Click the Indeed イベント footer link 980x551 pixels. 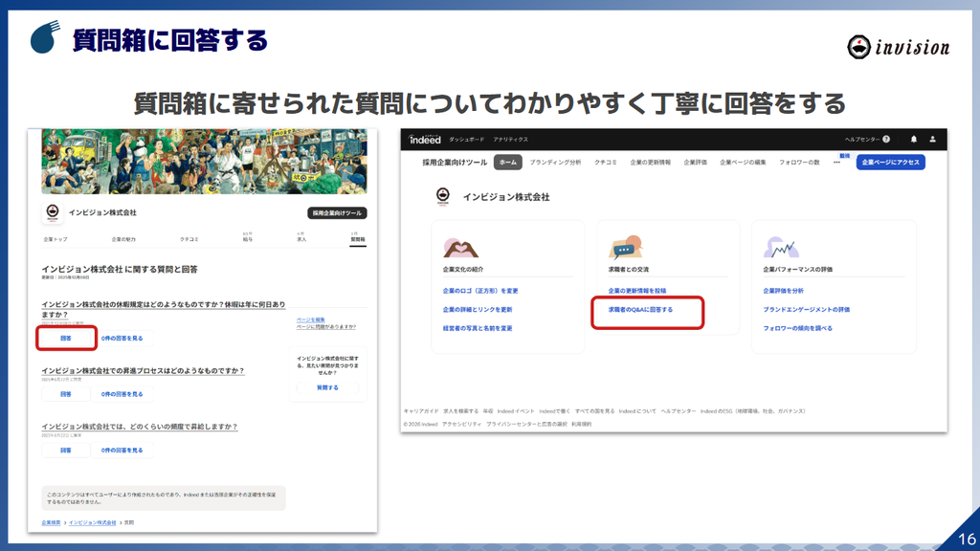pos(516,411)
